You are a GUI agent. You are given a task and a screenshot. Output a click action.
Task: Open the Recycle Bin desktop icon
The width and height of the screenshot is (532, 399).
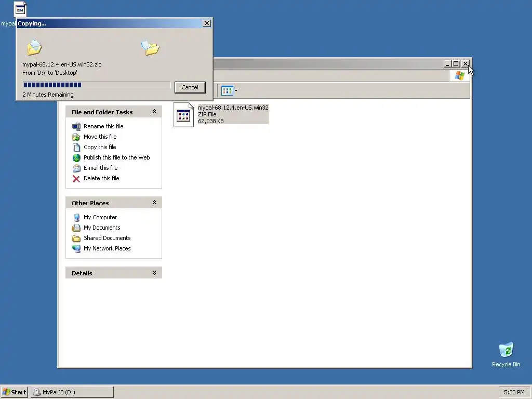(x=506, y=350)
